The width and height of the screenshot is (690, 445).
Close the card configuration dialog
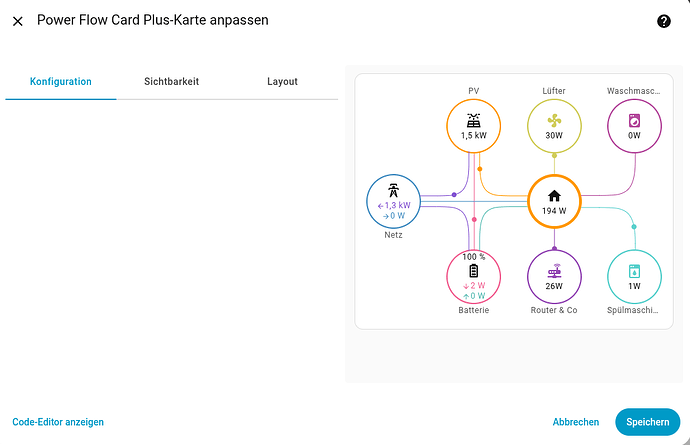(x=18, y=20)
